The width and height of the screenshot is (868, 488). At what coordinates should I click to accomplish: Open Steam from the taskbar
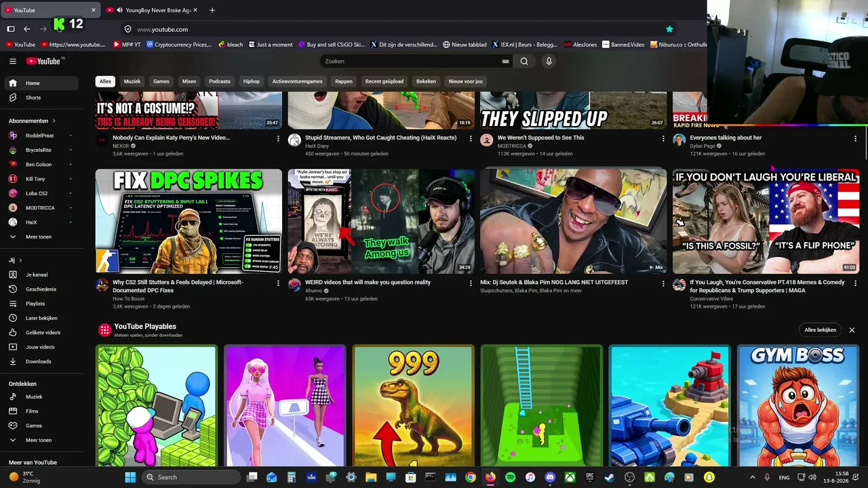coord(610,477)
